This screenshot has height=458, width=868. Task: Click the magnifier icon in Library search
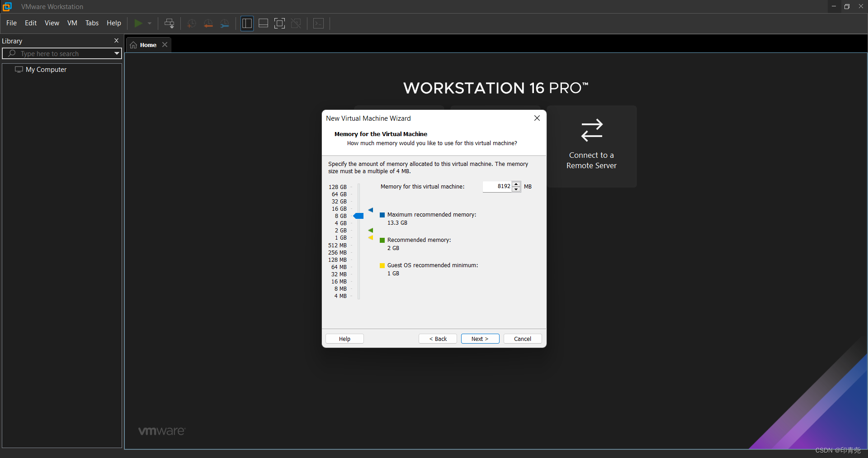(x=12, y=53)
